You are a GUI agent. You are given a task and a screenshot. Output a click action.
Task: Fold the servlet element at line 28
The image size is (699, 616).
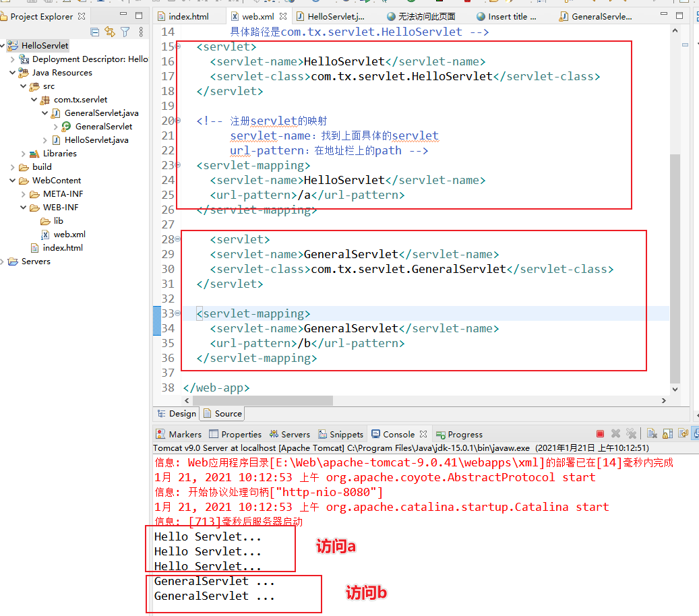pyautogui.click(x=177, y=239)
